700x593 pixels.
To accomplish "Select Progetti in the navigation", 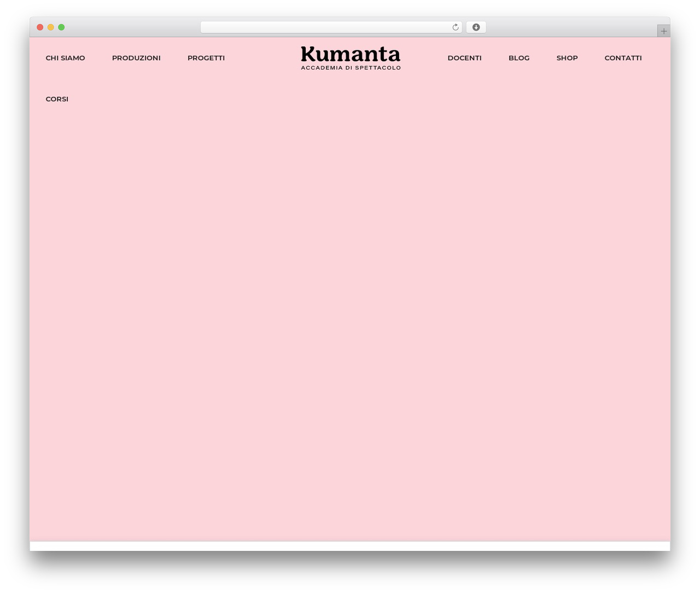I will 206,58.
